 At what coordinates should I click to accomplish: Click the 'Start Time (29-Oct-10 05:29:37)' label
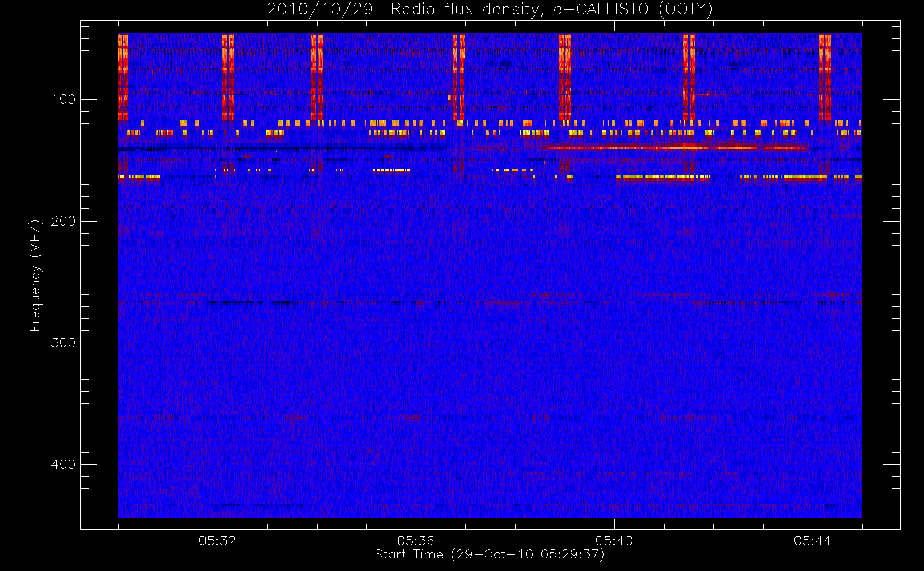pos(489,554)
